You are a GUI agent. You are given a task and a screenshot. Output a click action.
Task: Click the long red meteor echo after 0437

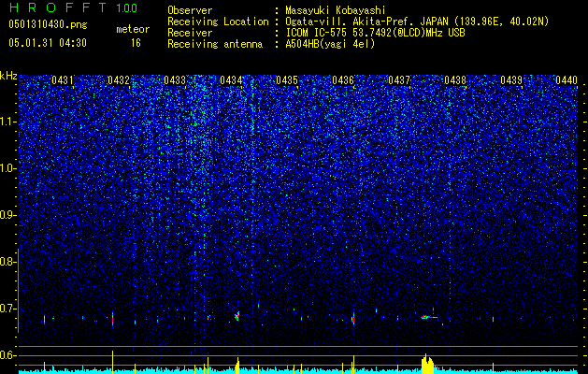(x=429, y=317)
